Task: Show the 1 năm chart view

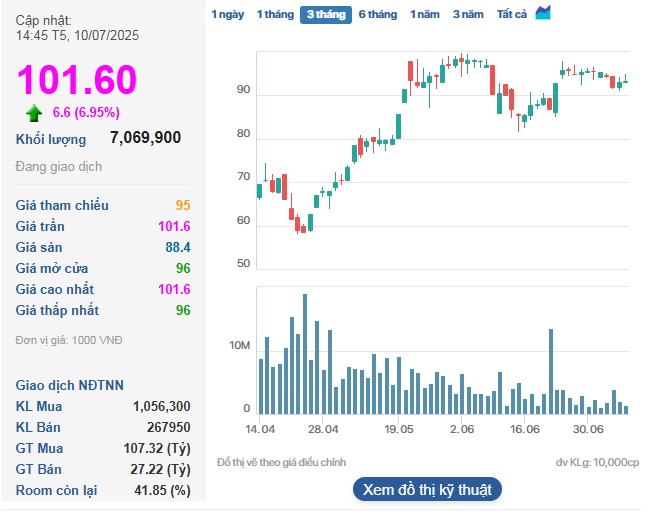Action: coord(425,14)
